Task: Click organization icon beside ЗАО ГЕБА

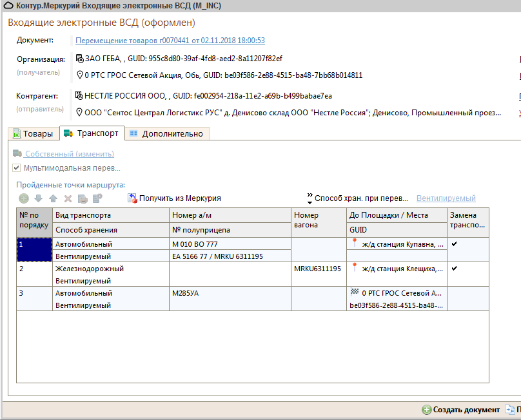Action: (x=79, y=59)
